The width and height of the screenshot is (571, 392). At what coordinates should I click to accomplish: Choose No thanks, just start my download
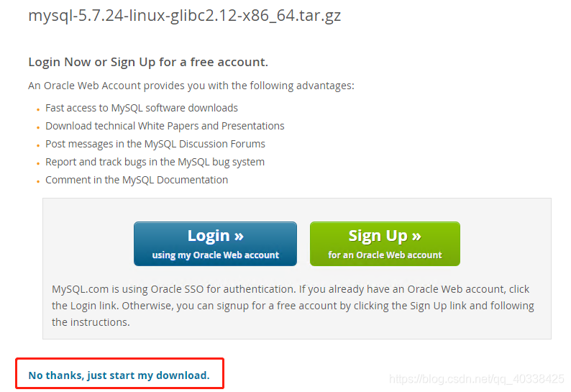pos(119,375)
